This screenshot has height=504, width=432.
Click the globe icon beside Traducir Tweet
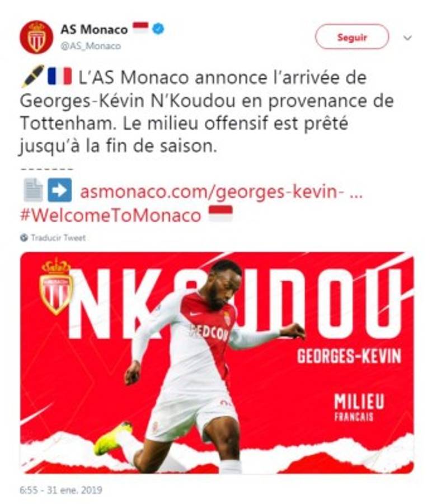pos(24,237)
